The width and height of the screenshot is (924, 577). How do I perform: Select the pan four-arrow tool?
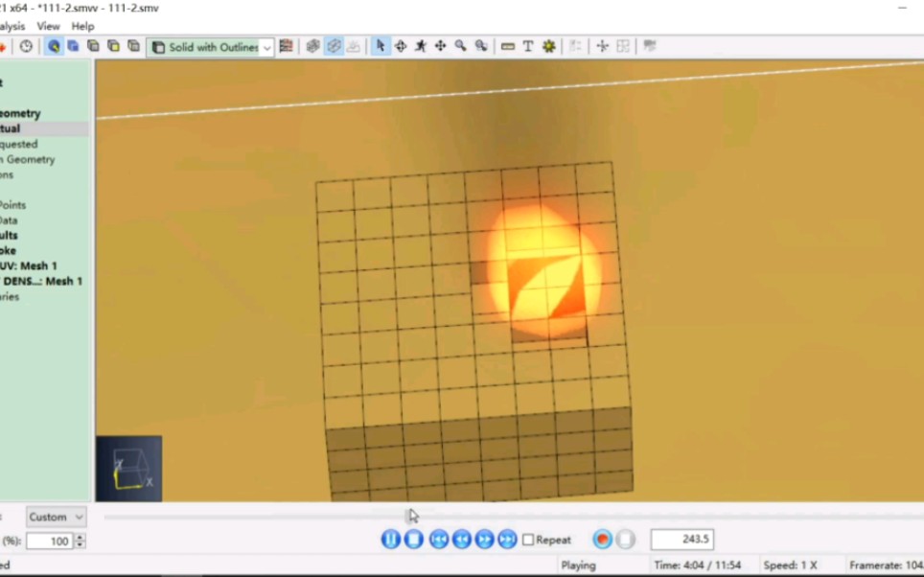440,46
